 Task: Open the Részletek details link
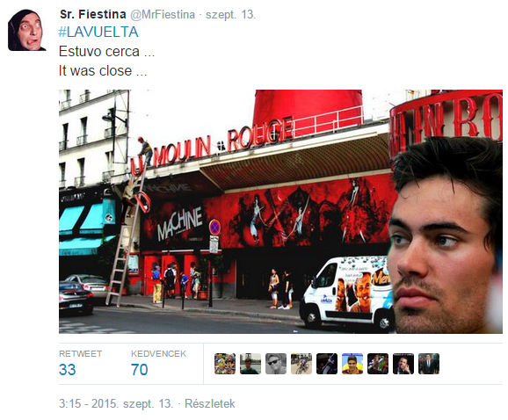209,404
